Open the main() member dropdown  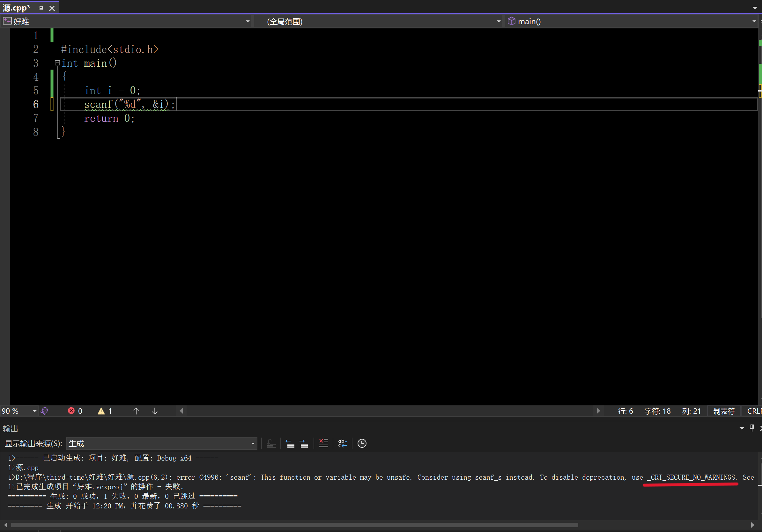click(754, 22)
